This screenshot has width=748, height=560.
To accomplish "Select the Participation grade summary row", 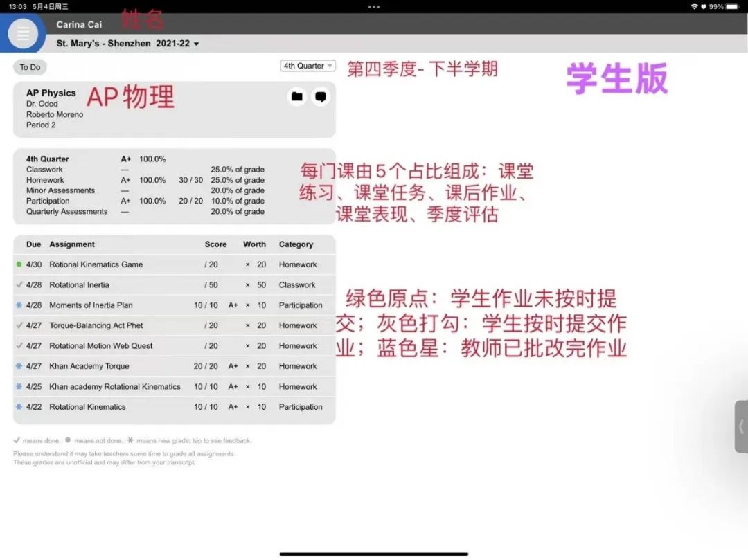I will click(145, 201).
